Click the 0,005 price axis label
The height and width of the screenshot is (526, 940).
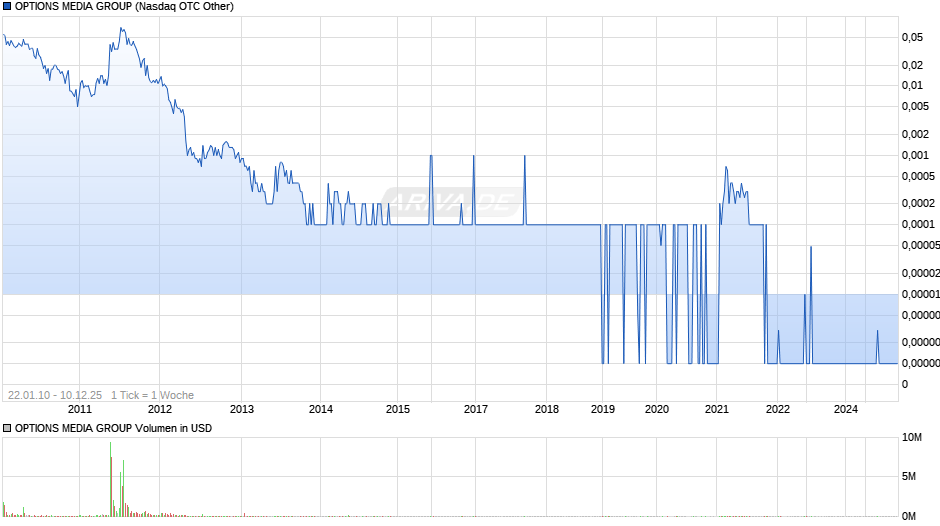click(x=915, y=106)
